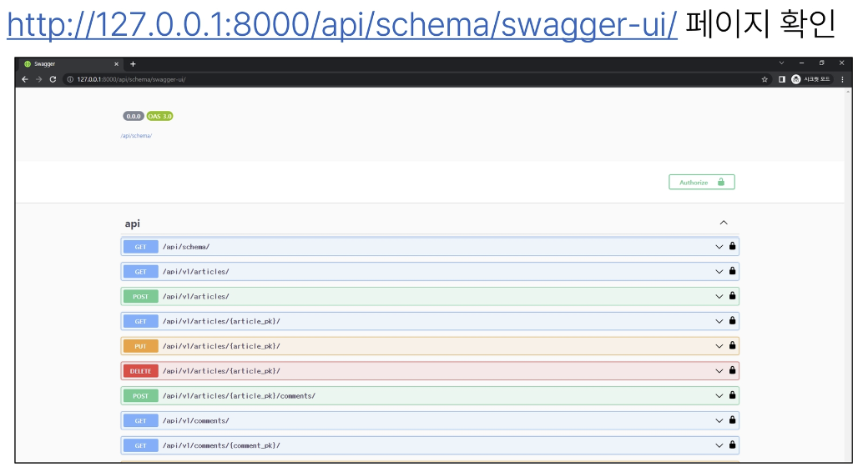Screen dimensions: 868x472
Task: Minimize the browser window
Action: [x=801, y=63]
